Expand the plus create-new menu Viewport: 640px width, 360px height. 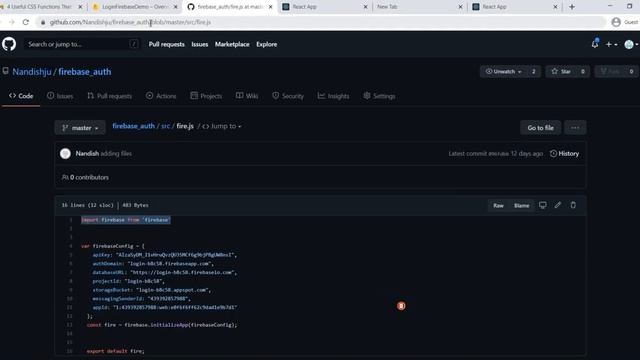point(611,44)
